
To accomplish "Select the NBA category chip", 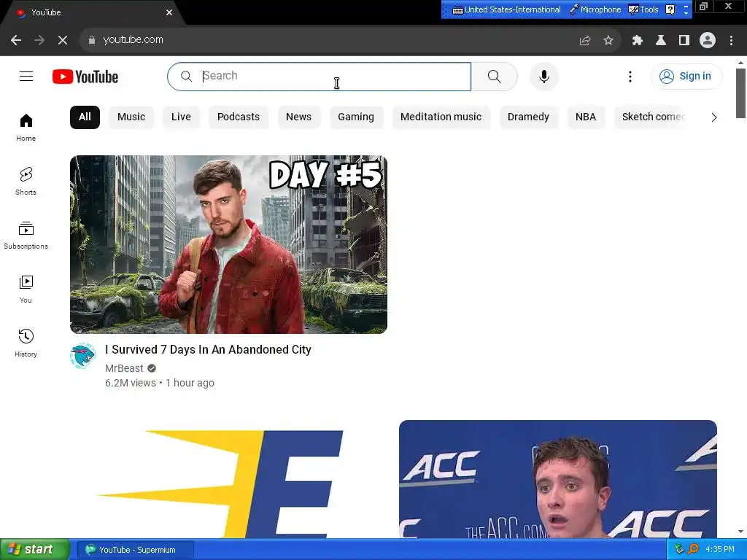I will [x=586, y=117].
